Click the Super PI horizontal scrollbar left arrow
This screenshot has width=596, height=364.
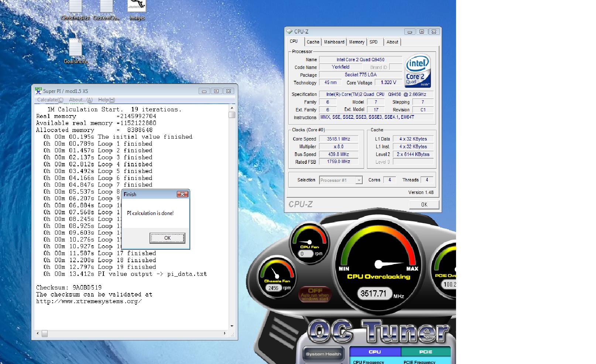[x=37, y=333]
